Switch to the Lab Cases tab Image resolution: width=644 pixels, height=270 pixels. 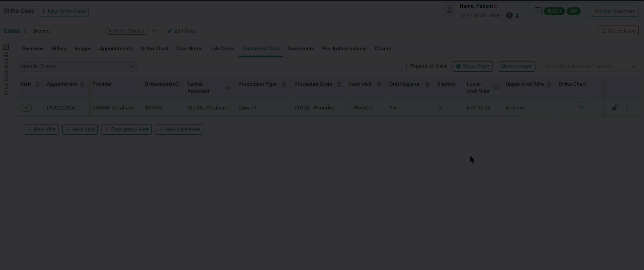pyautogui.click(x=222, y=49)
